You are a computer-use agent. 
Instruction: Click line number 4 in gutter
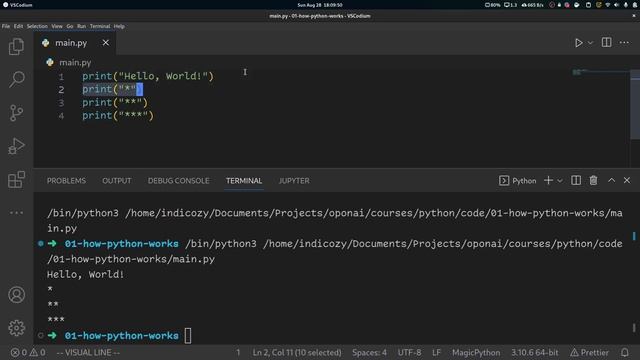[61, 116]
